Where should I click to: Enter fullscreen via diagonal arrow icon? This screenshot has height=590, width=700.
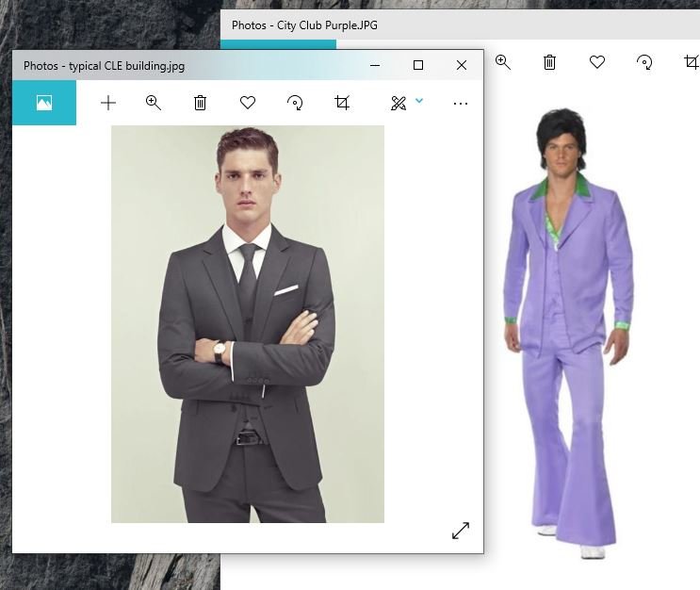coord(461,531)
